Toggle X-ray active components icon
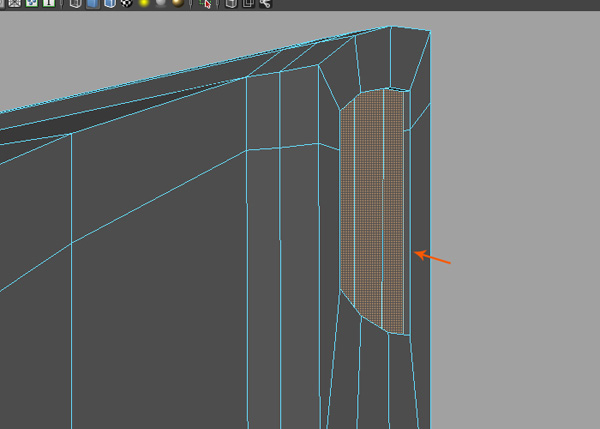Image resolution: width=600 pixels, height=429 pixels. coord(249,4)
